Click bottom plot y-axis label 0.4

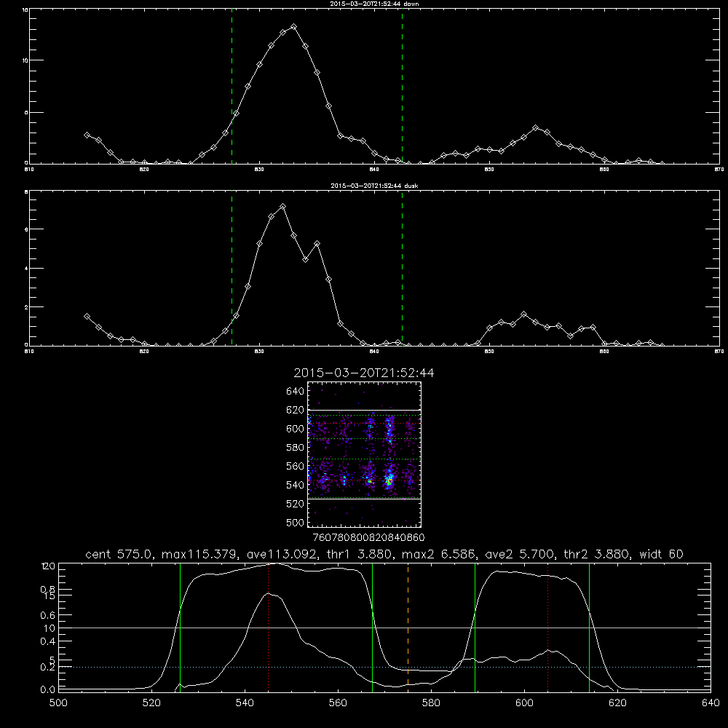tap(48, 641)
